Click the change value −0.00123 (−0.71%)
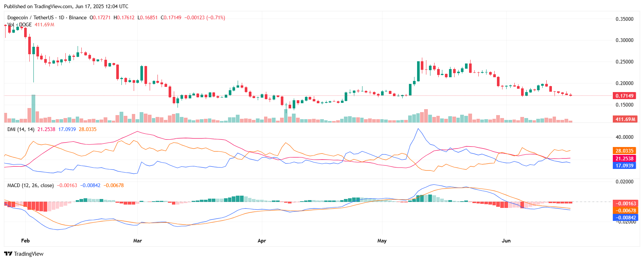This screenshot has width=644, height=261. 205,17
